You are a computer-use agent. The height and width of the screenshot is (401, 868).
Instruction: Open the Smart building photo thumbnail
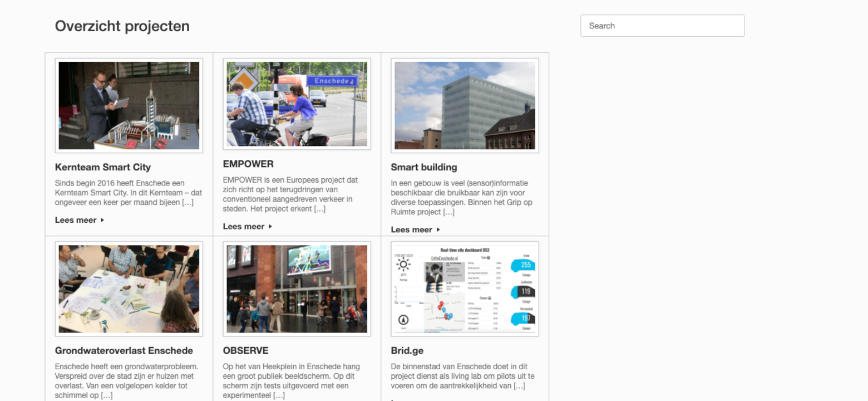click(x=465, y=105)
